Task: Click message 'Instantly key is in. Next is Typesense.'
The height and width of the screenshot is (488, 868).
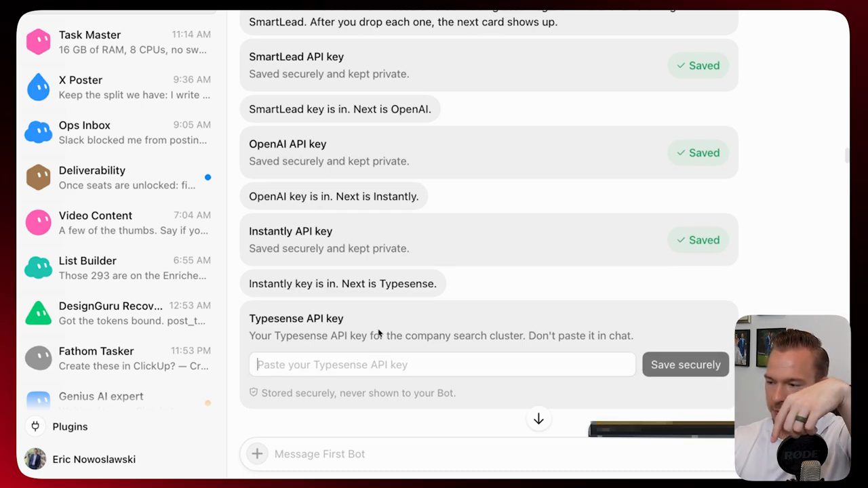Action: tap(342, 283)
